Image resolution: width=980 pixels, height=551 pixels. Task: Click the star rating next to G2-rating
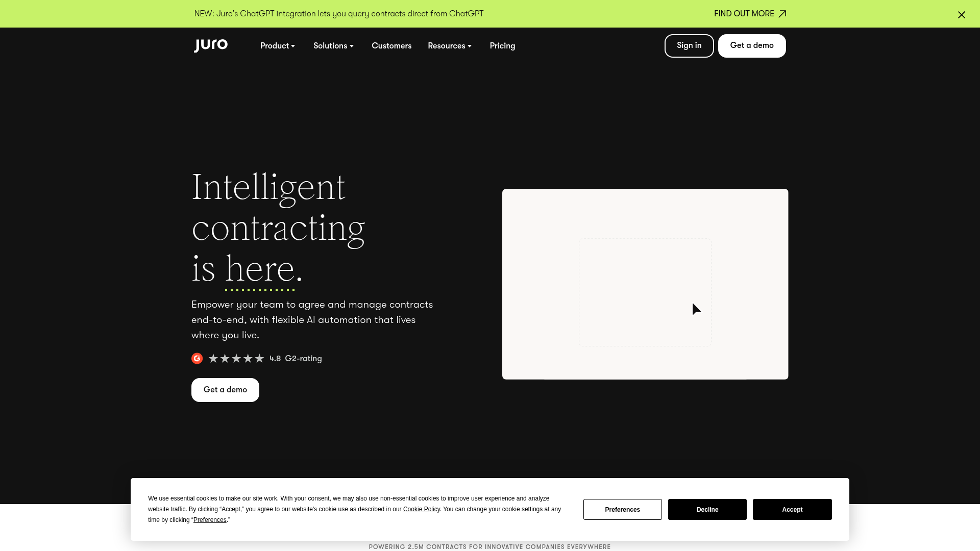click(x=236, y=358)
